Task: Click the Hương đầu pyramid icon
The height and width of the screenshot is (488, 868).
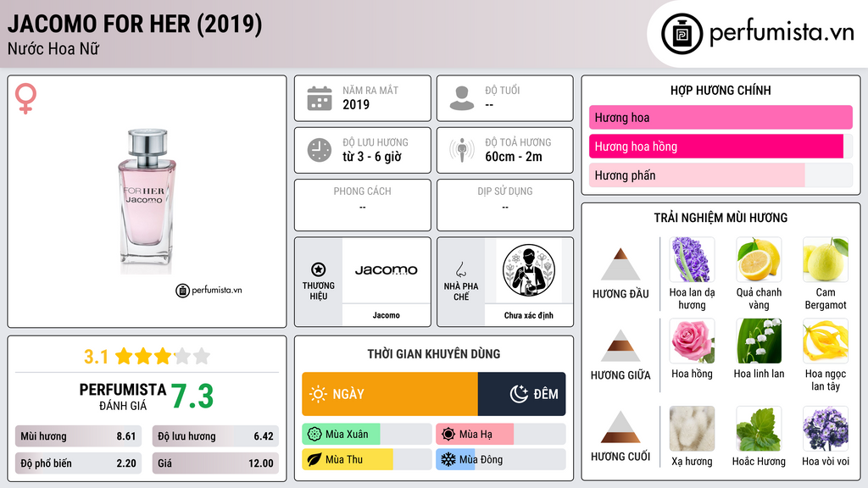Action: coord(620,264)
